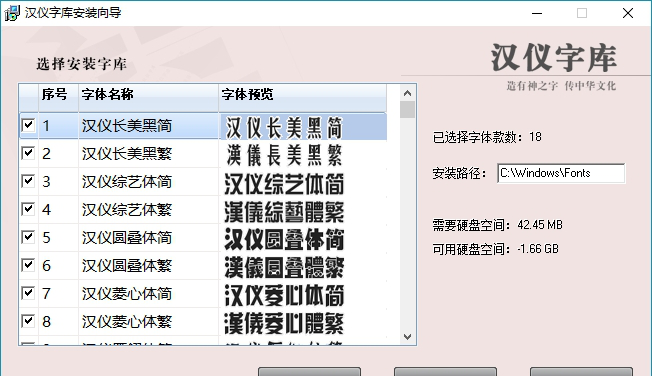Screen dimensions: 652x391
Task: Select font name 汉仪综艺体简
Action: tap(127, 182)
